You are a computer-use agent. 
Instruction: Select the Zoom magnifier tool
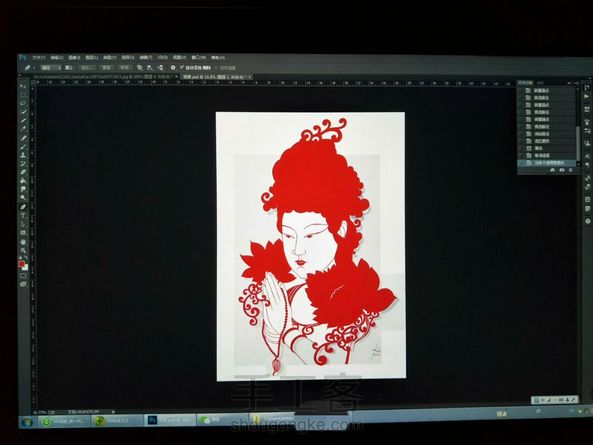23,250
